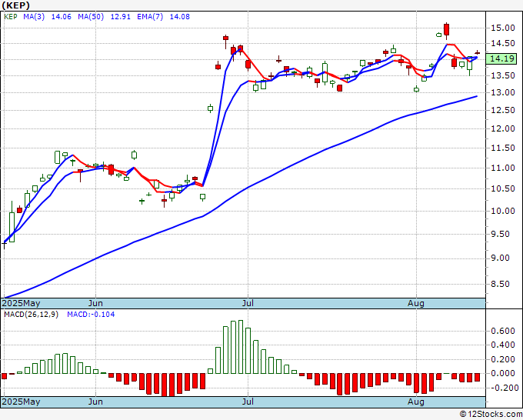Screen dimensions: 523x420
Task: Select the KEP legend label
Action: [x=10, y=17]
